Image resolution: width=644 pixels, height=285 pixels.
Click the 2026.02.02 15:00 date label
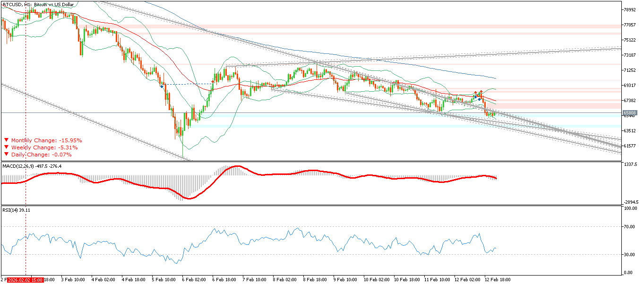[x=26, y=280]
